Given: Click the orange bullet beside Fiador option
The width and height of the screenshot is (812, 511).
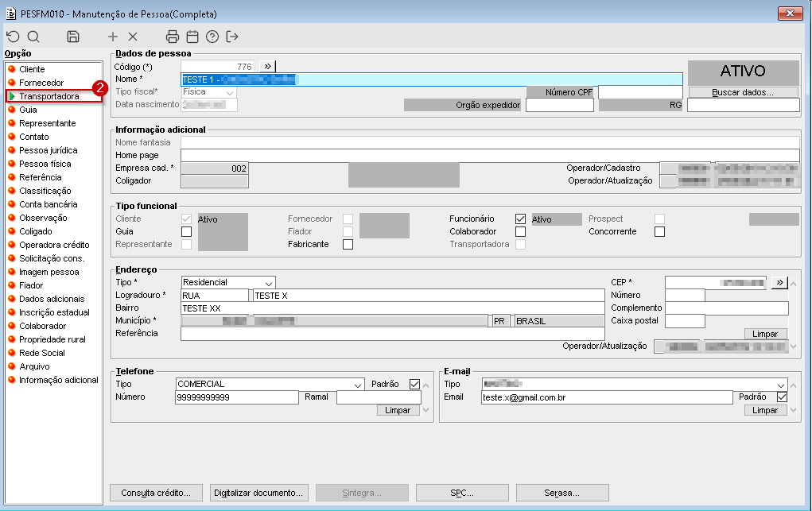Looking at the screenshot, I should coord(12,285).
